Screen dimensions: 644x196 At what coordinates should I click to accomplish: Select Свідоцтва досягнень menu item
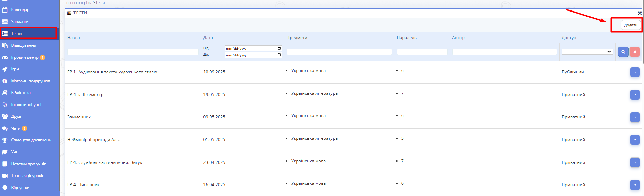coord(31,140)
